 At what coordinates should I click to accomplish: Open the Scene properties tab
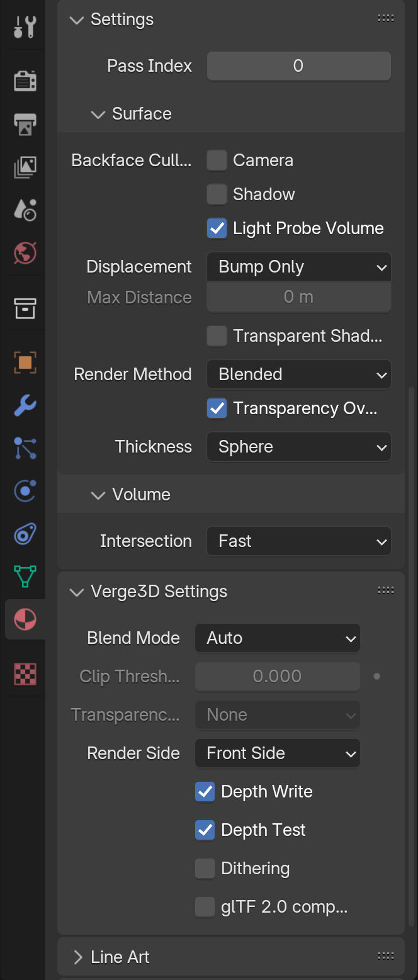[x=25, y=210]
